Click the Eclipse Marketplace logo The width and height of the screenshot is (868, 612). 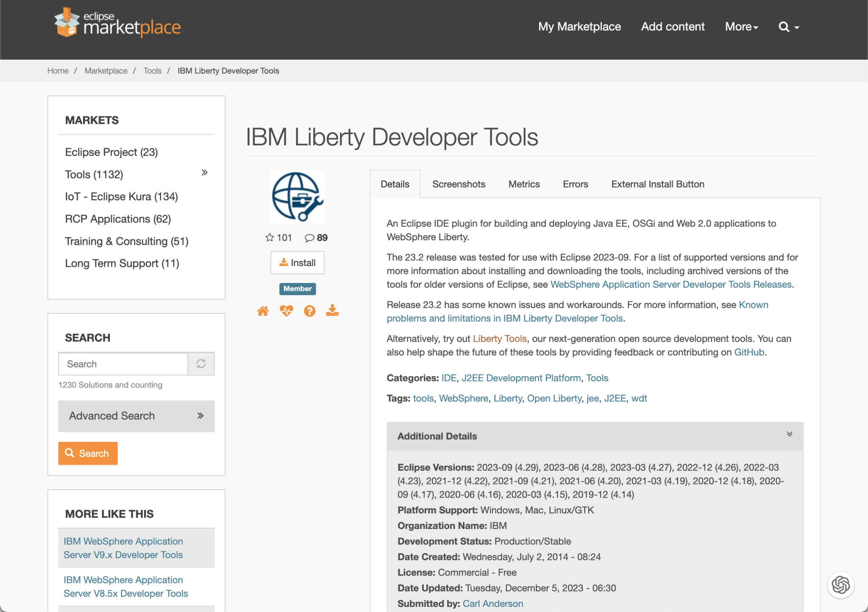coord(117,22)
